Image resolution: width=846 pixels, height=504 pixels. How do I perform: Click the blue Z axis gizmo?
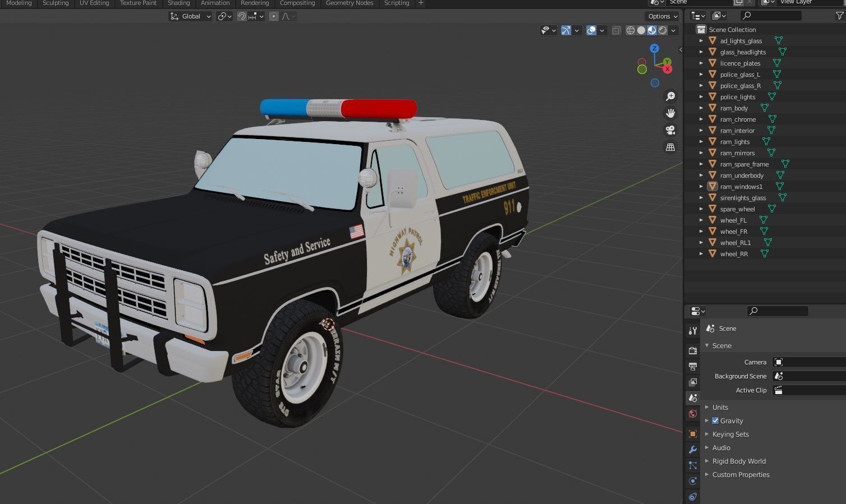(654, 49)
